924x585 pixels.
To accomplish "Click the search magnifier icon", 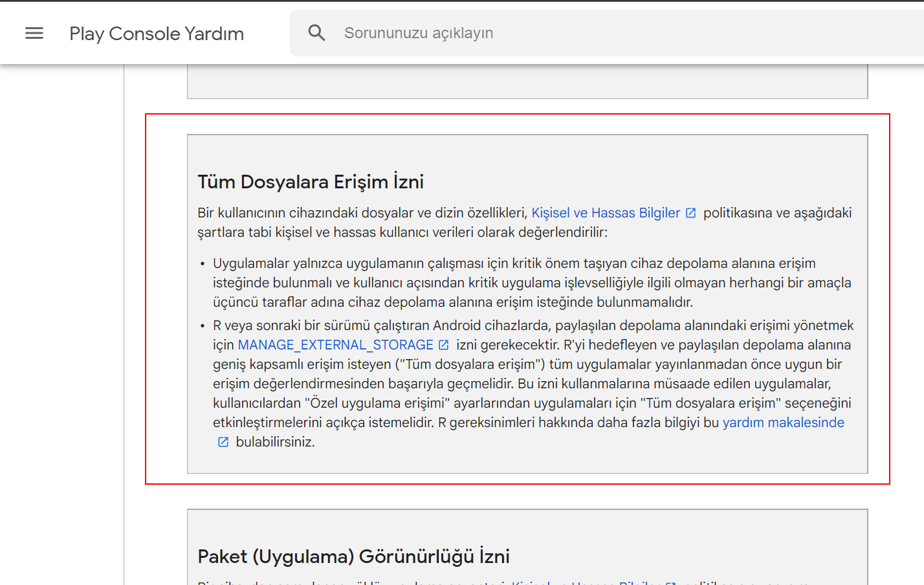I will (316, 32).
